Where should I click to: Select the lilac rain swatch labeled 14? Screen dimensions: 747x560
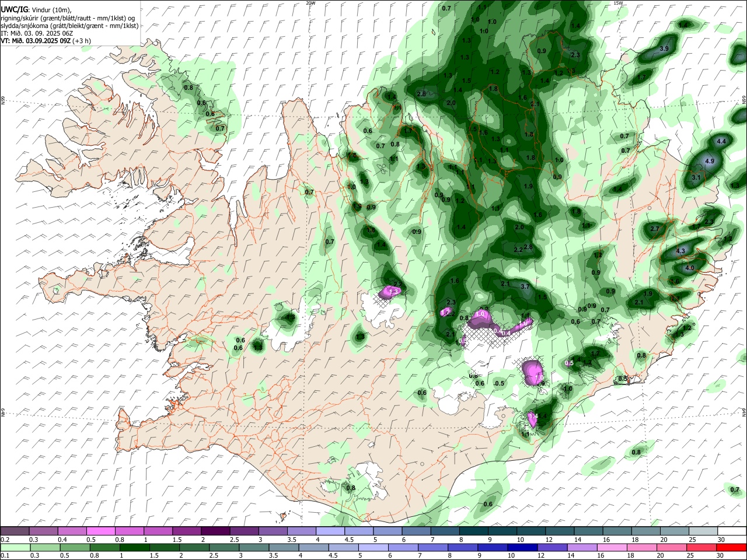click(583, 548)
